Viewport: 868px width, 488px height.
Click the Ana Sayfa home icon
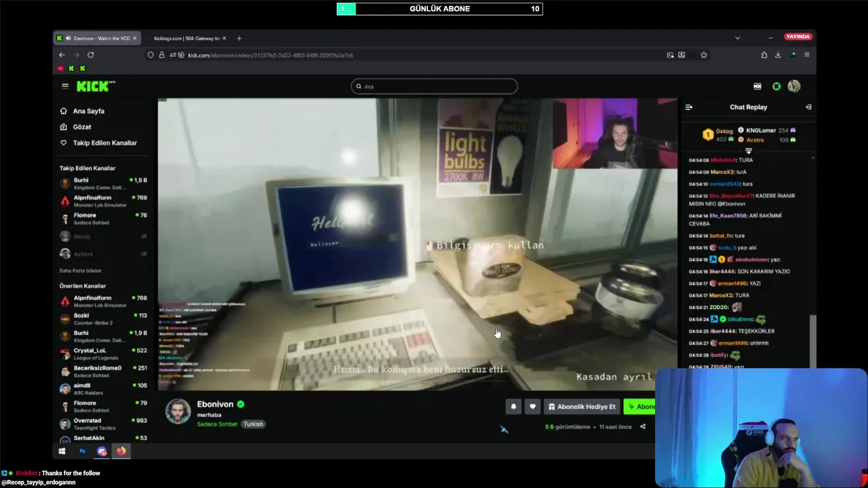pos(64,111)
